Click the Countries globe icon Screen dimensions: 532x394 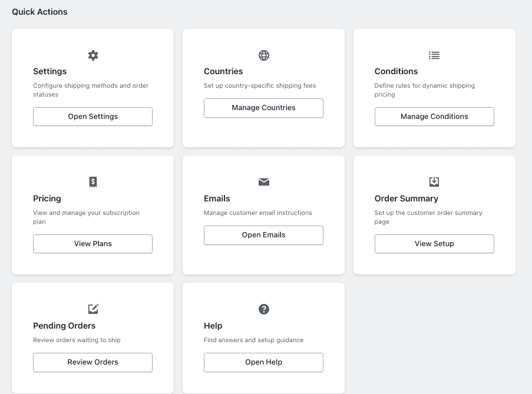(264, 55)
